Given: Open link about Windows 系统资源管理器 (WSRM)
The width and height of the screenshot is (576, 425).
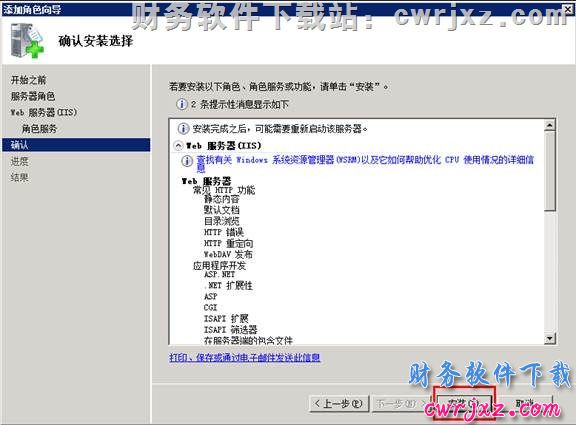Looking at the screenshot, I should click(x=365, y=164).
